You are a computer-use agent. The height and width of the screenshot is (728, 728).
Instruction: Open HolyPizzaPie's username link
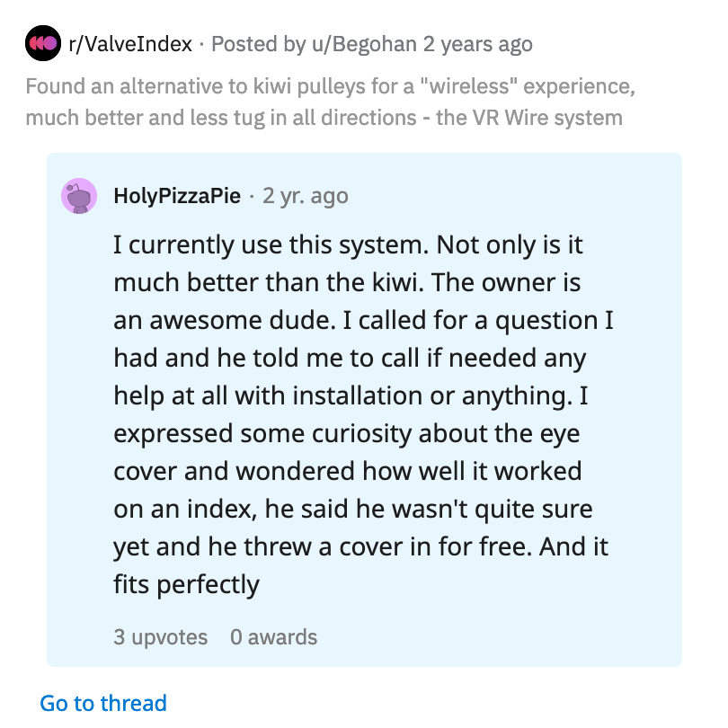coord(177,196)
